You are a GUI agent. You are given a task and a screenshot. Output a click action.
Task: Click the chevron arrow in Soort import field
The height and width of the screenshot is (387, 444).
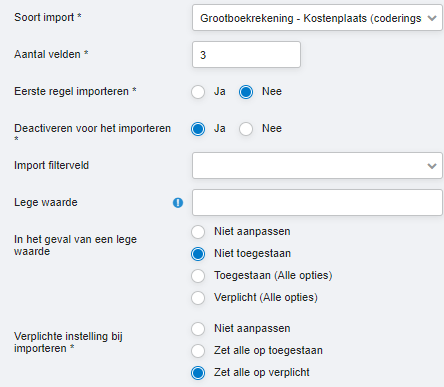(432, 18)
